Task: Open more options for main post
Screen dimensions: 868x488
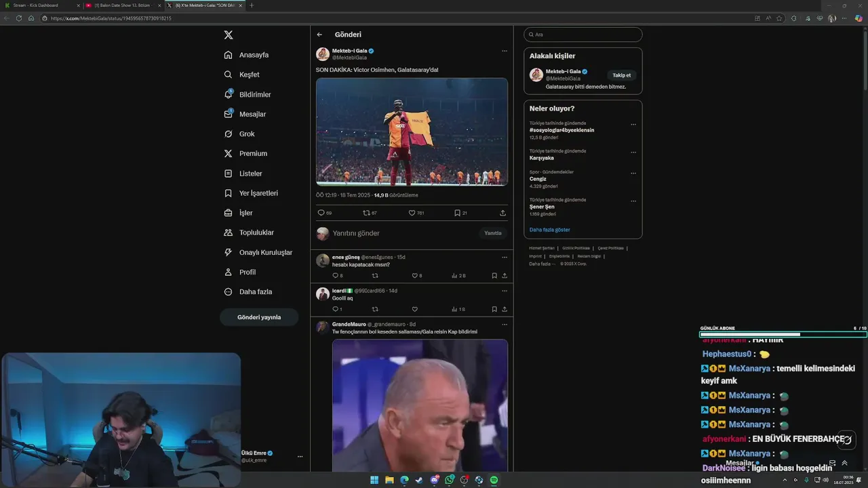Action: coord(505,51)
